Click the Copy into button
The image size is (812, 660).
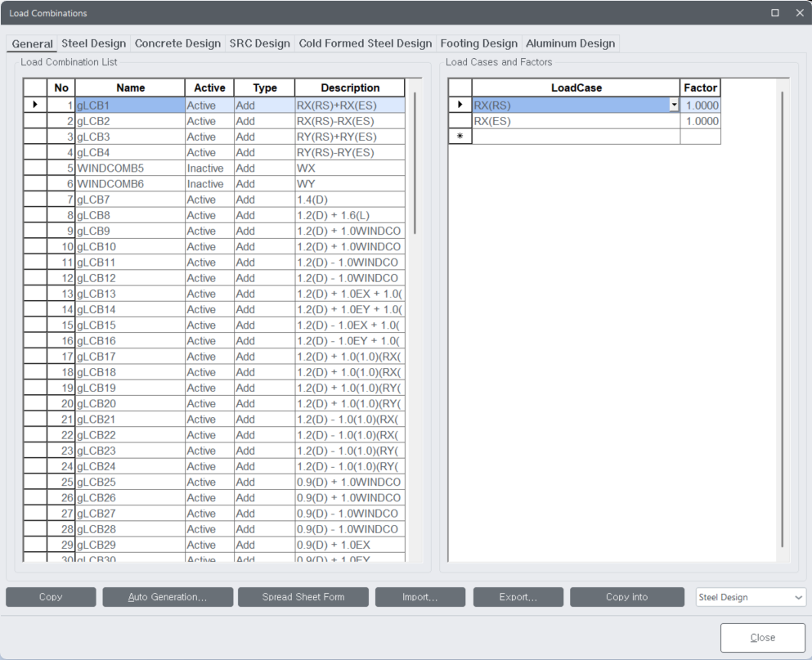tap(626, 597)
